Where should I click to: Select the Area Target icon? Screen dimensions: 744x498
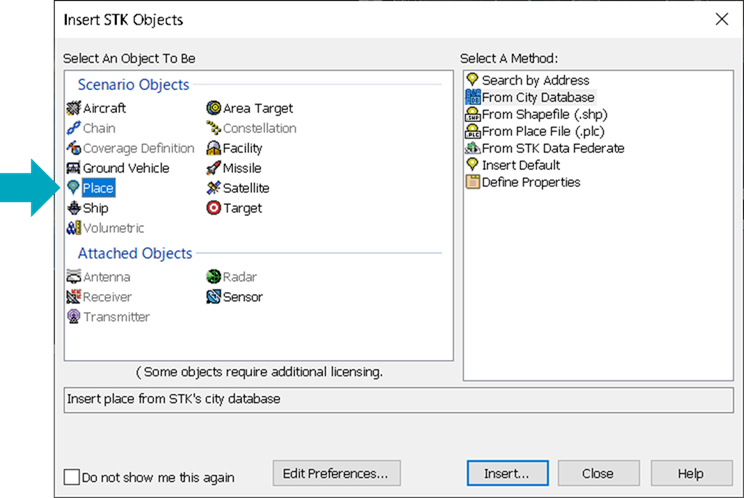coord(214,108)
